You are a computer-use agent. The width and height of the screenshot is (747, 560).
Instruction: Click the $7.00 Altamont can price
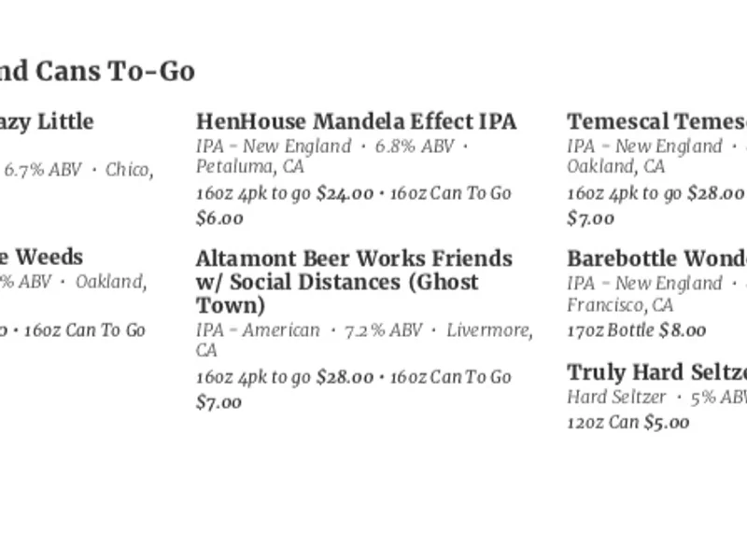(x=219, y=402)
